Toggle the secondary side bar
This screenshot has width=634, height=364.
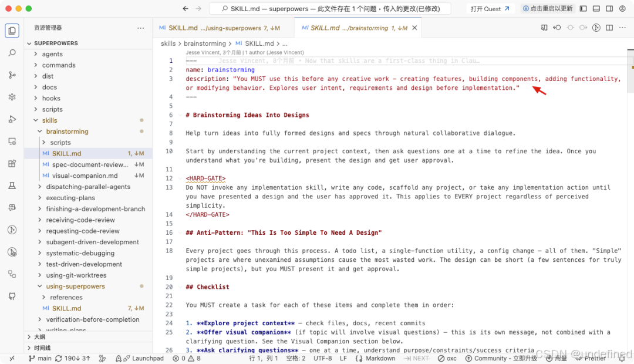pos(609,8)
